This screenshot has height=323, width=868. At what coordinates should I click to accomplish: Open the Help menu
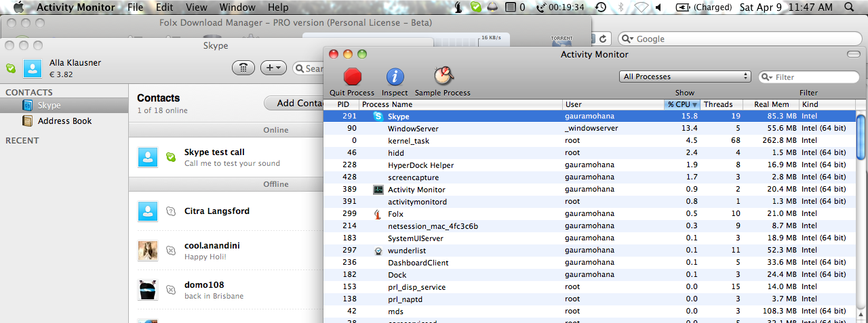click(x=278, y=7)
